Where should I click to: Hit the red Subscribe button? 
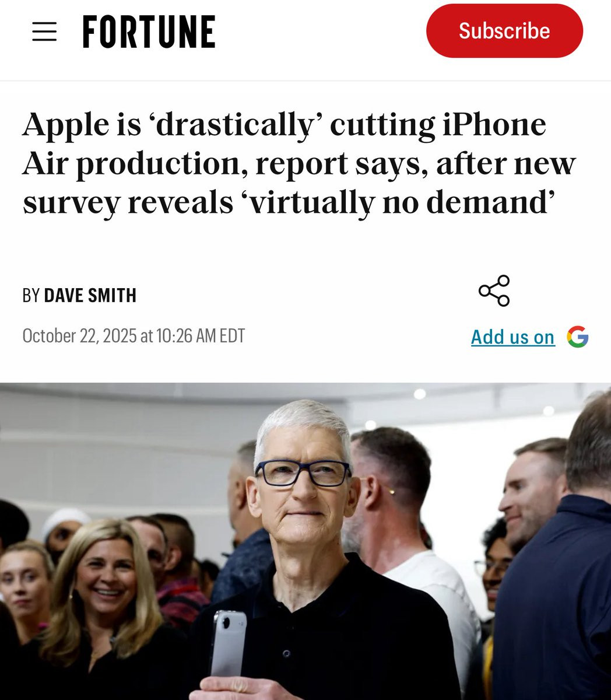point(504,31)
